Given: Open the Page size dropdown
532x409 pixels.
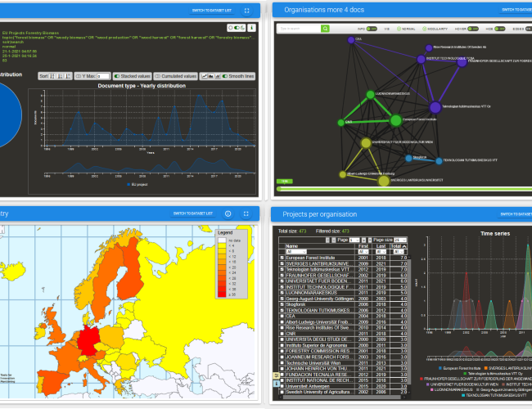Looking at the screenshot, I should 400,240.
